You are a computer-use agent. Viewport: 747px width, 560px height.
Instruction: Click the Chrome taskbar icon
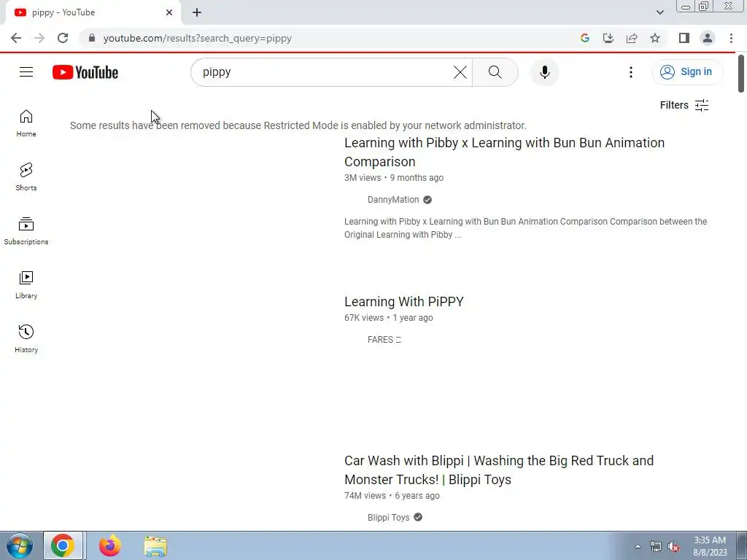pyautogui.click(x=63, y=545)
